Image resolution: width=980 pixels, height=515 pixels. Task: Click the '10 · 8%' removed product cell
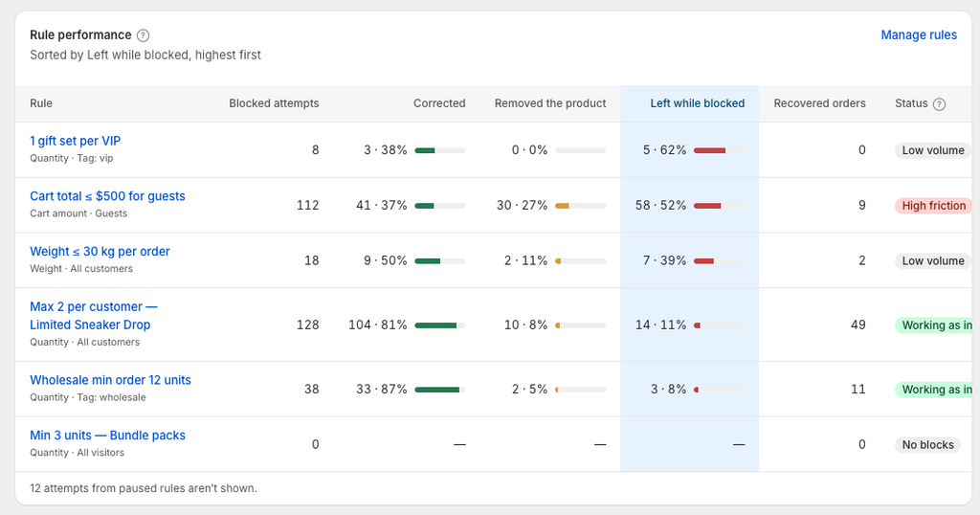[525, 325]
